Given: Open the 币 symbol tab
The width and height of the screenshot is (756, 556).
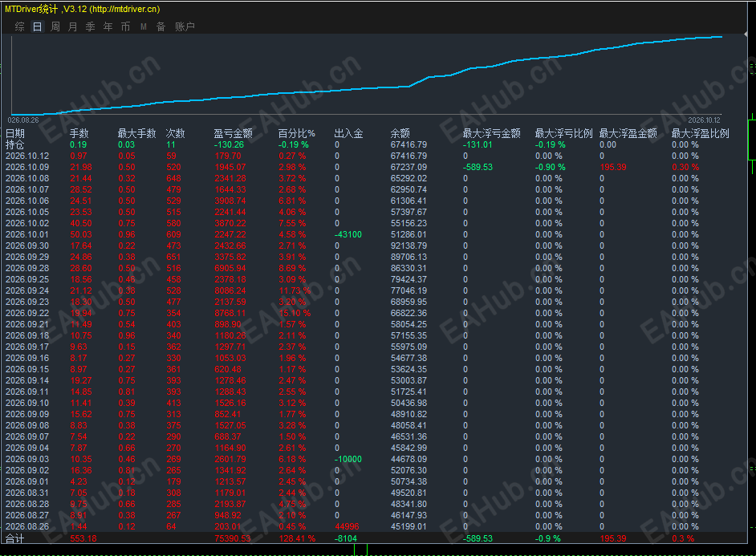Looking at the screenshot, I should [125, 26].
